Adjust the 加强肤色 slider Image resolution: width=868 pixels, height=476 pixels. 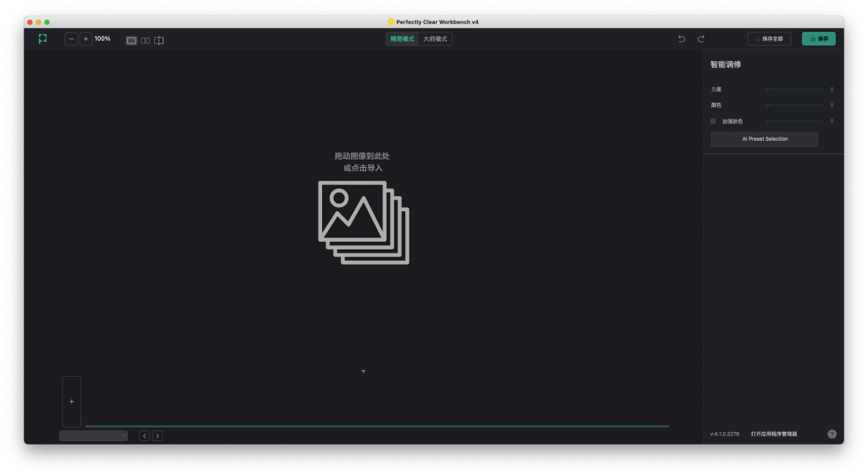tap(794, 120)
